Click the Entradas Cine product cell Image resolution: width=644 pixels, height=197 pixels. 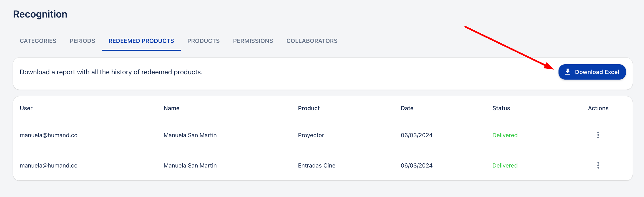point(316,166)
